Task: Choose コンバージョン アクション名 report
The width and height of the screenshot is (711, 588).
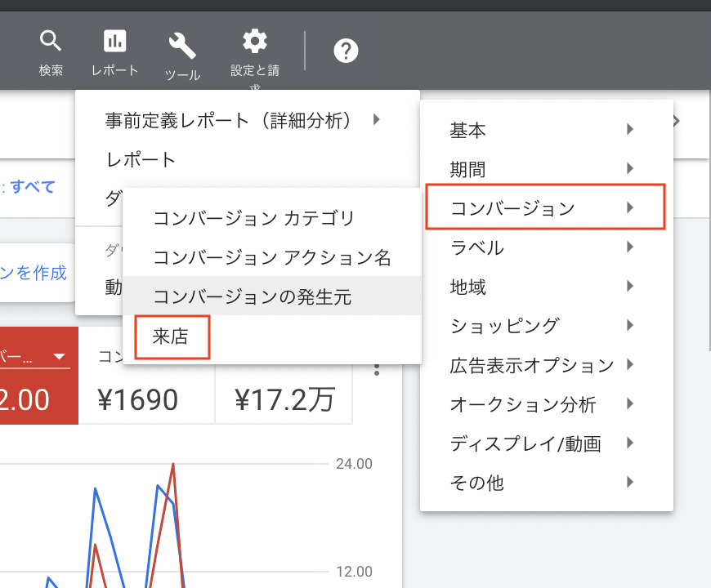Action: pos(272,258)
